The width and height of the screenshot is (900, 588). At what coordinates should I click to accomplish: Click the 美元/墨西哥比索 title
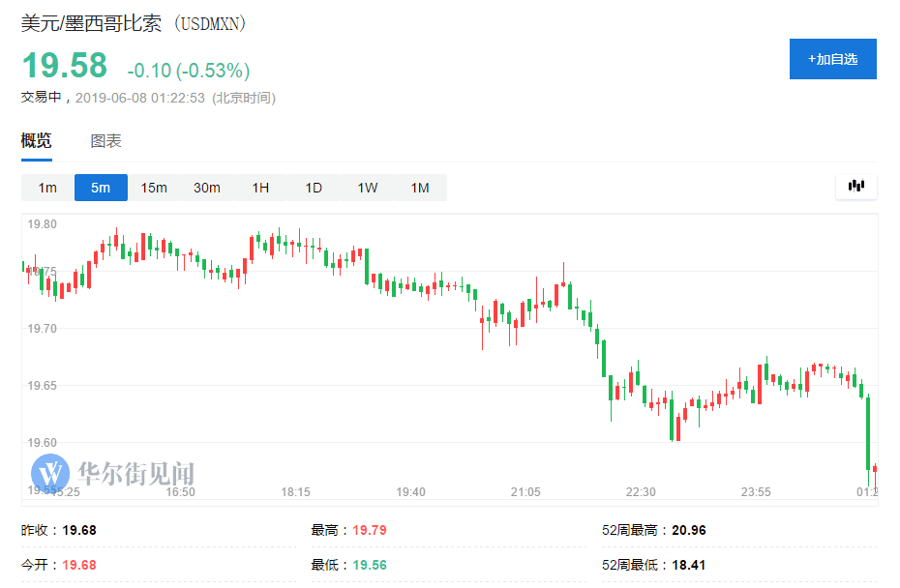92,24
